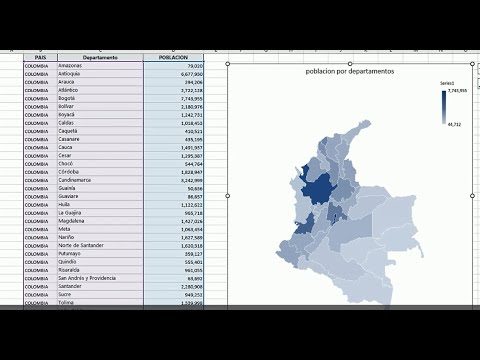The width and height of the screenshot is (480, 360).
Task: Open the Chart Elements plus button
Action: (479, 68)
